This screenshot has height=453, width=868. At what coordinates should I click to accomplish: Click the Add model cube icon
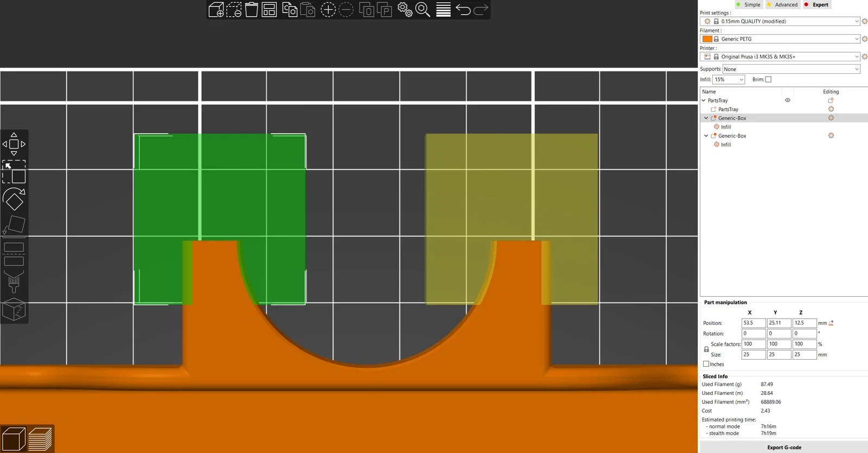point(216,10)
